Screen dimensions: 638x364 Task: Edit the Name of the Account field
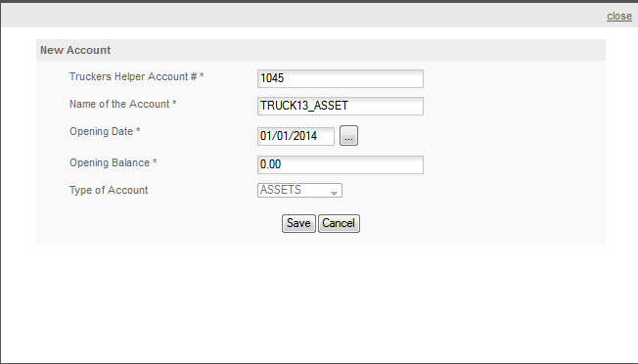(x=341, y=106)
